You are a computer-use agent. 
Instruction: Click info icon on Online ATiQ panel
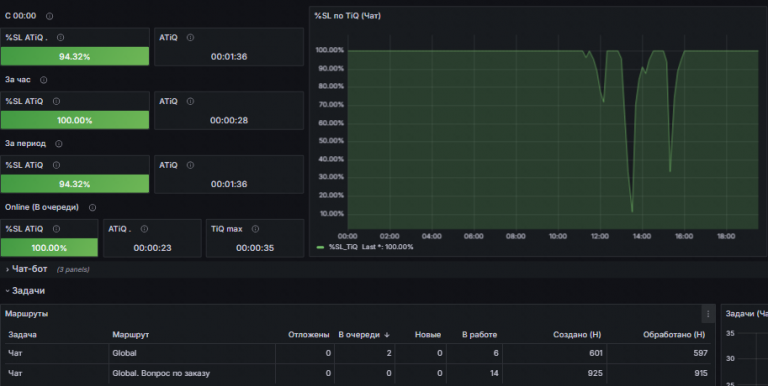(x=144, y=229)
